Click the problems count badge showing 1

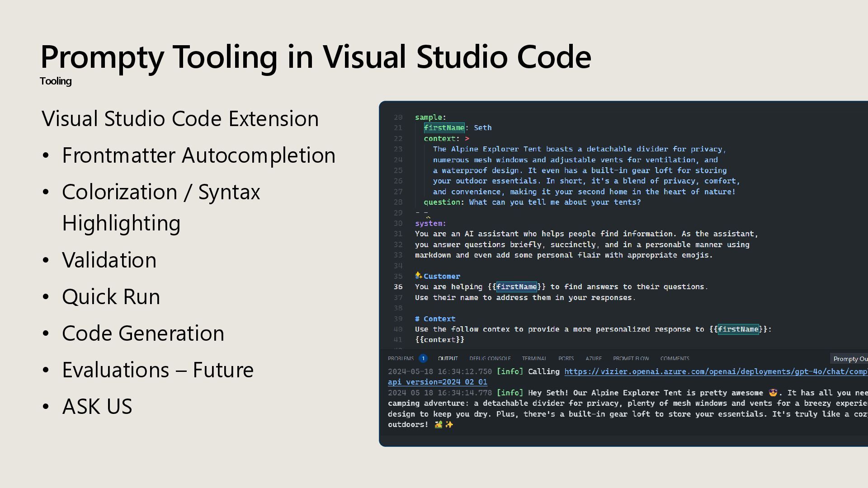click(x=423, y=358)
